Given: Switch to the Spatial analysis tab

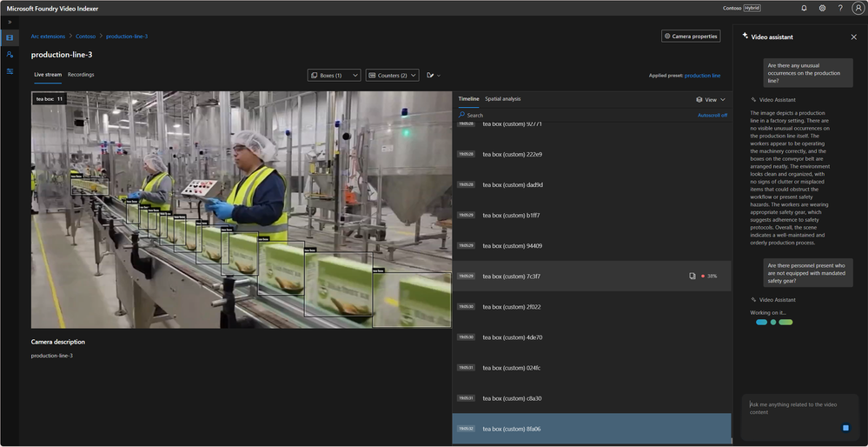Looking at the screenshot, I should tap(502, 99).
